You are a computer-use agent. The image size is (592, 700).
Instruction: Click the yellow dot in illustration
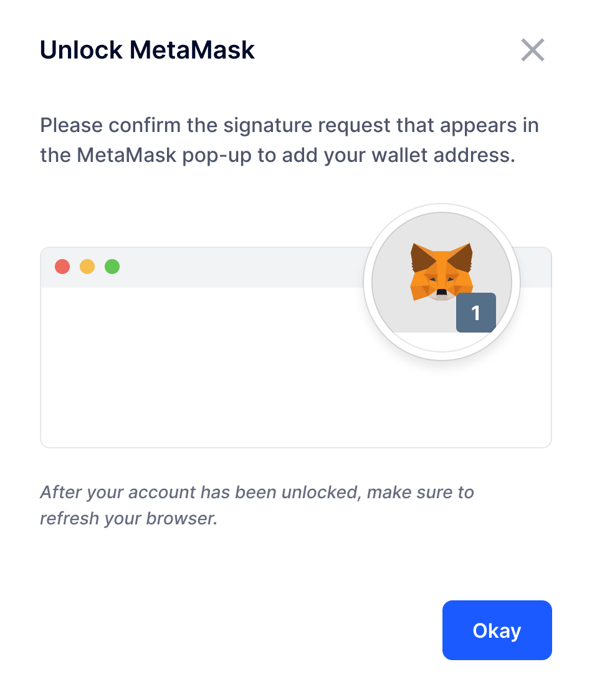pyautogui.click(x=87, y=267)
